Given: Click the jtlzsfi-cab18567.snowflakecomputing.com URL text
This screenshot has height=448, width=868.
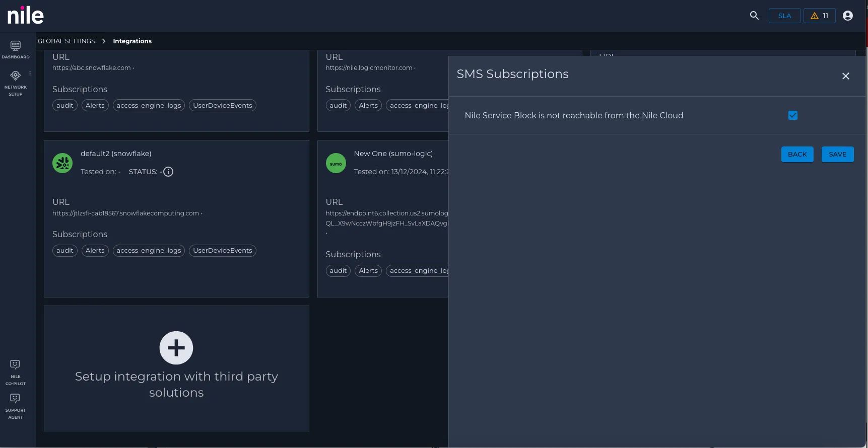Looking at the screenshot, I should click(x=125, y=213).
